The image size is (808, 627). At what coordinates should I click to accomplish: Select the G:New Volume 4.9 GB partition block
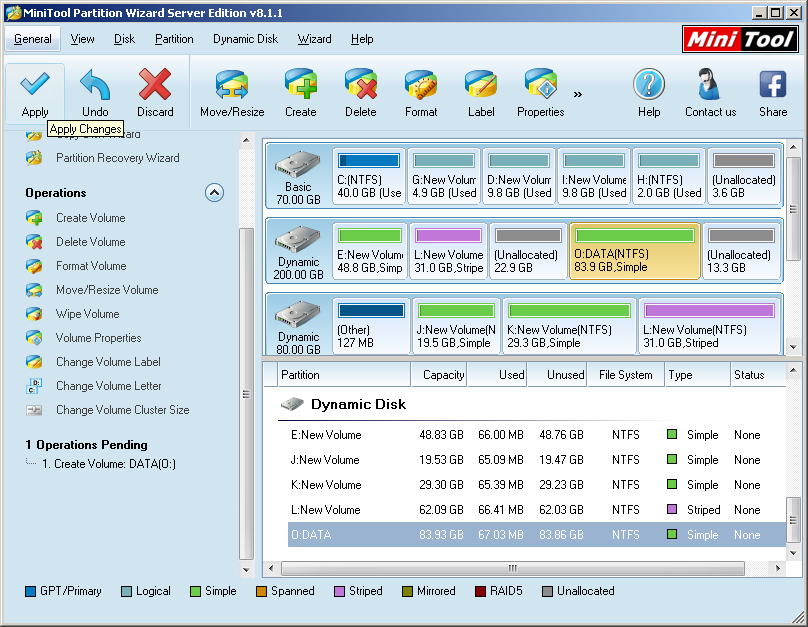click(x=444, y=176)
